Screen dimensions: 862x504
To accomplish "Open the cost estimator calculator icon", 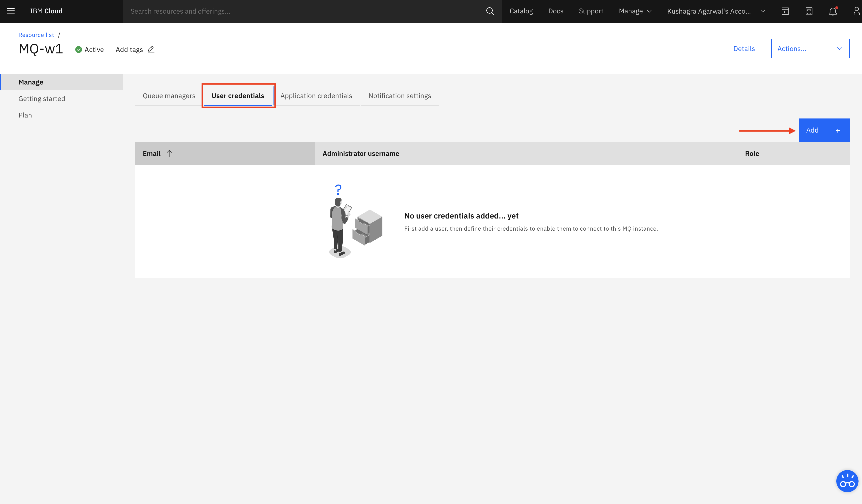I will (x=809, y=11).
